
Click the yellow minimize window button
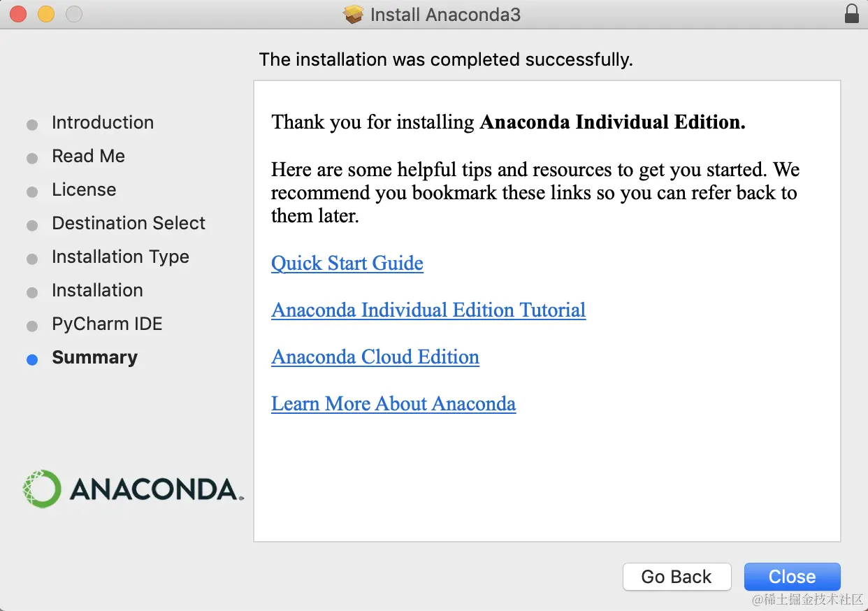[45, 14]
